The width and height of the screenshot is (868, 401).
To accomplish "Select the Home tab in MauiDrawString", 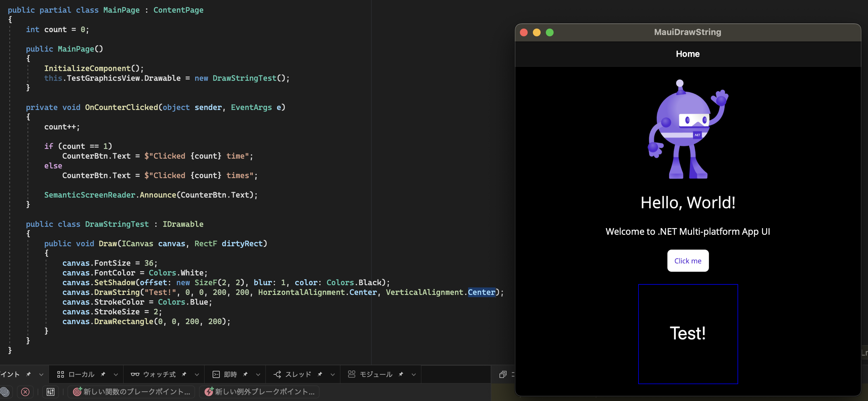I will pyautogui.click(x=688, y=54).
